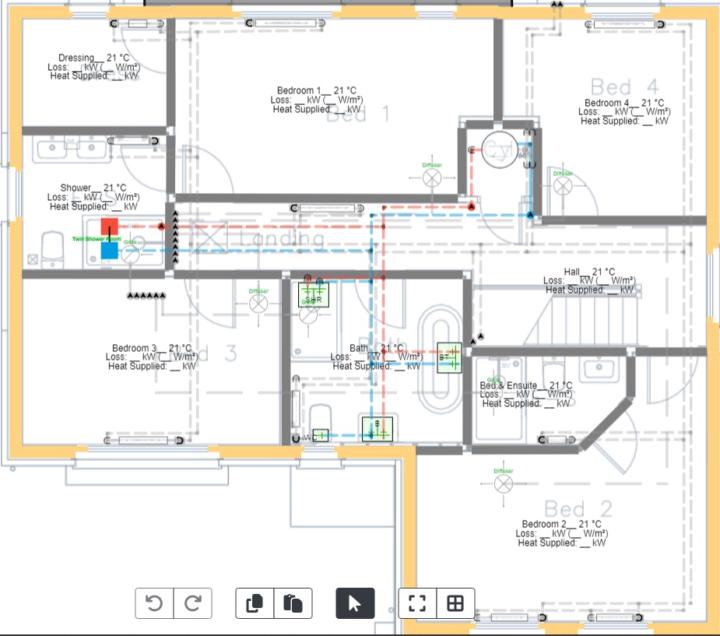Image resolution: width=720 pixels, height=636 pixels.
Task: Select the bath fixture box beside bathtub
Action: (x=449, y=357)
